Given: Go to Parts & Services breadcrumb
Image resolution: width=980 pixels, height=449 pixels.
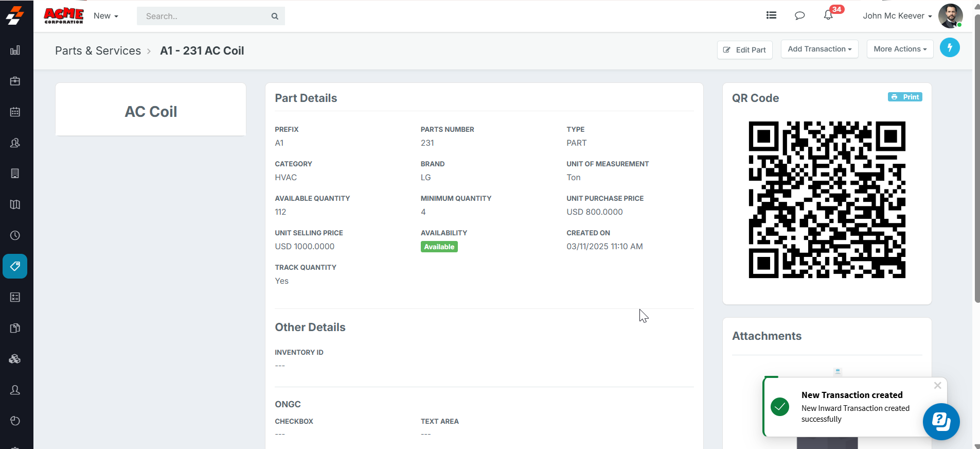Looking at the screenshot, I should [x=98, y=50].
